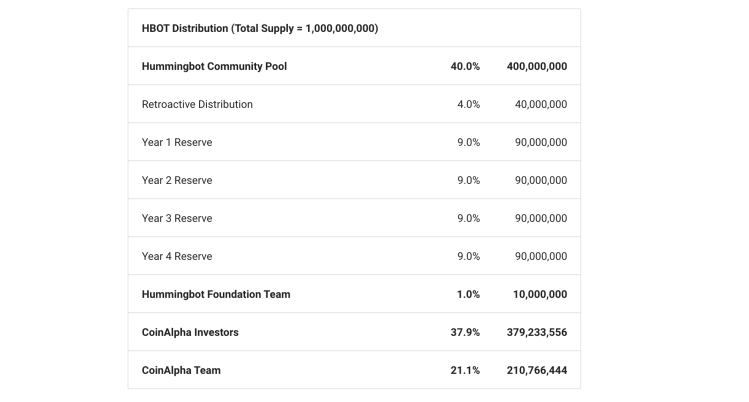This screenshot has width=749, height=402.
Task: Select the 4.0% retroactive percentage cell
Action: click(468, 104)
